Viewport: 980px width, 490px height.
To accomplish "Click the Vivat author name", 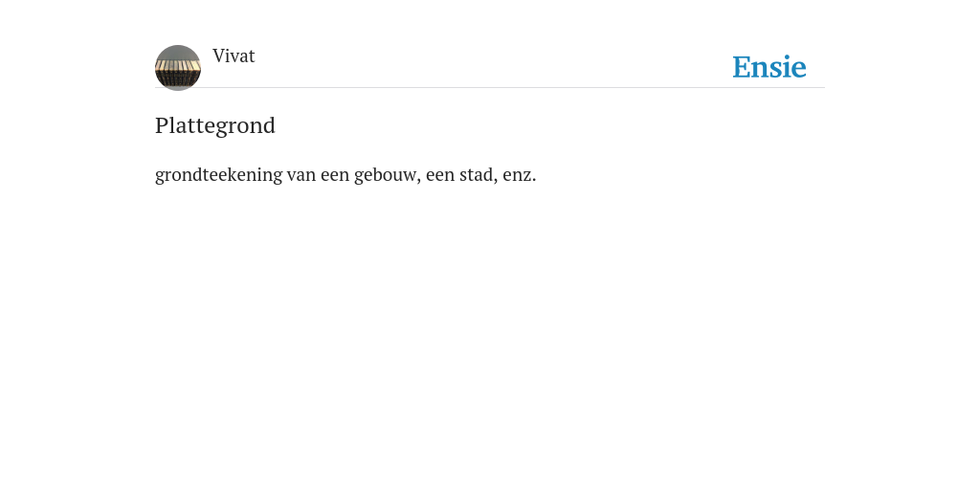I will 234,56.
